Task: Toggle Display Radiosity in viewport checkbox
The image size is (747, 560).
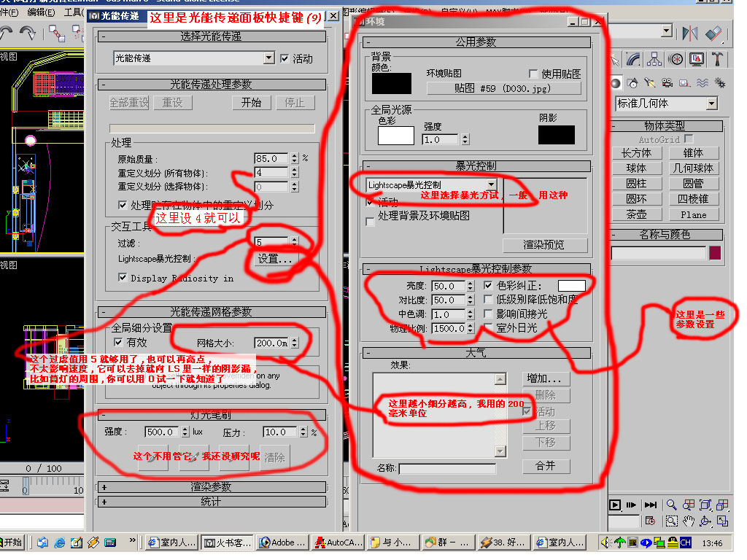Action: 123,277
